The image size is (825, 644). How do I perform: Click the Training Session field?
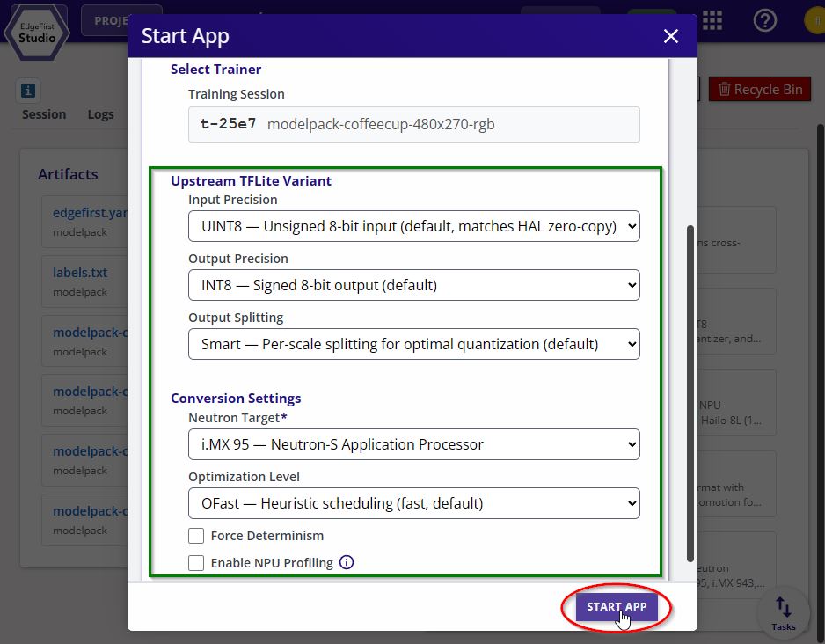[414, 125]
